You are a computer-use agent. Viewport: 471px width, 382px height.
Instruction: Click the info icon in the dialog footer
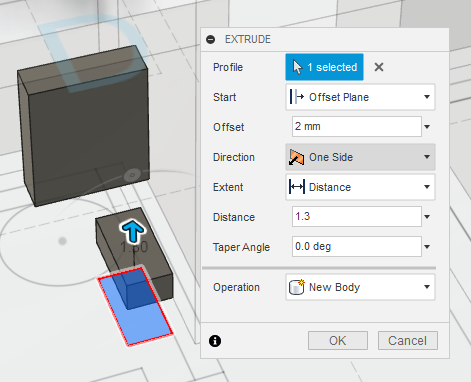pyautogui.click(x=215, y=341)
